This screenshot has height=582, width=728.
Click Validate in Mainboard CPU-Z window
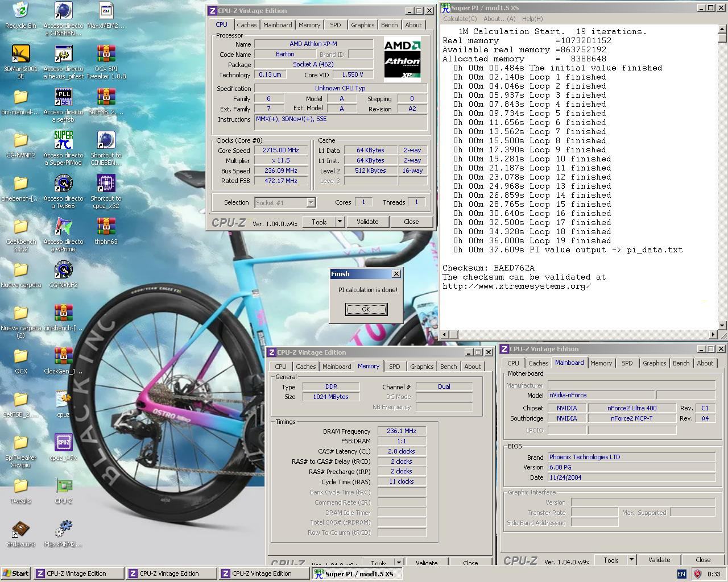(659, 560)
